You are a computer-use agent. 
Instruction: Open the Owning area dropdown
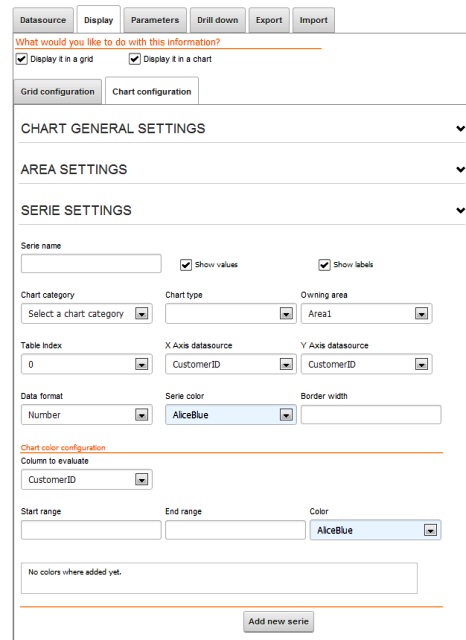(366, 313)
